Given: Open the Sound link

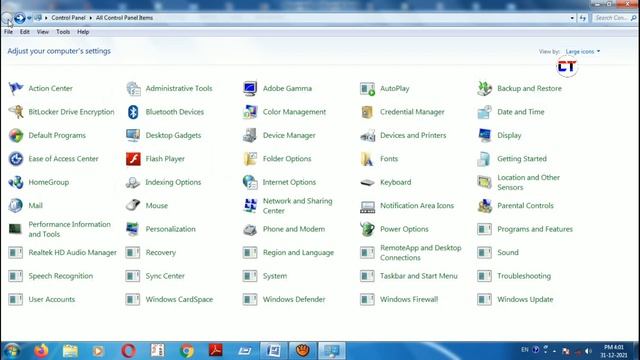Looking at the screenshot, I should (x=508, y=252).
